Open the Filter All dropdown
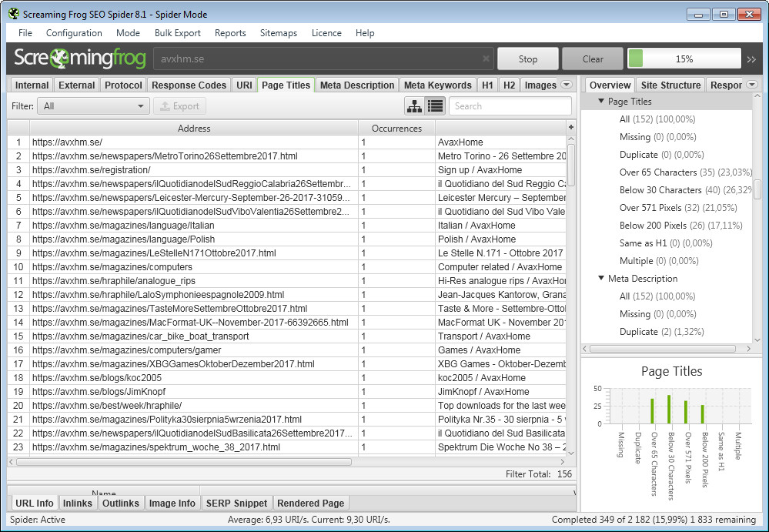 (93, 106)
